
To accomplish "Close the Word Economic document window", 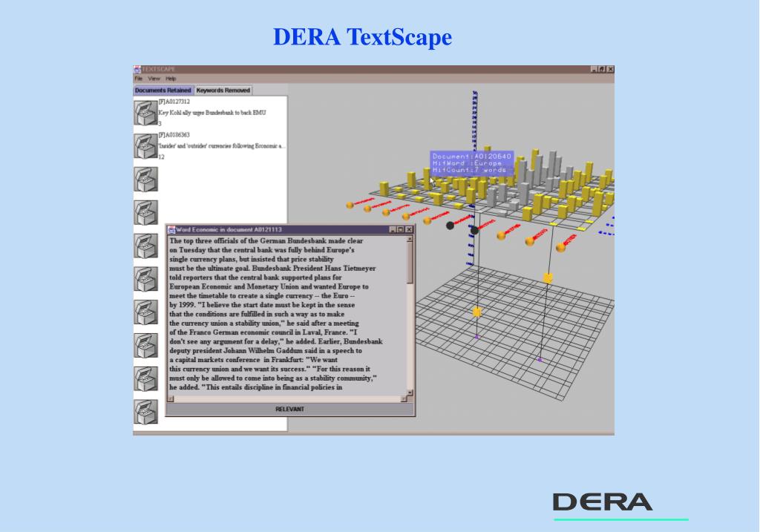I will pyautogui.click(x=409, y=230).
